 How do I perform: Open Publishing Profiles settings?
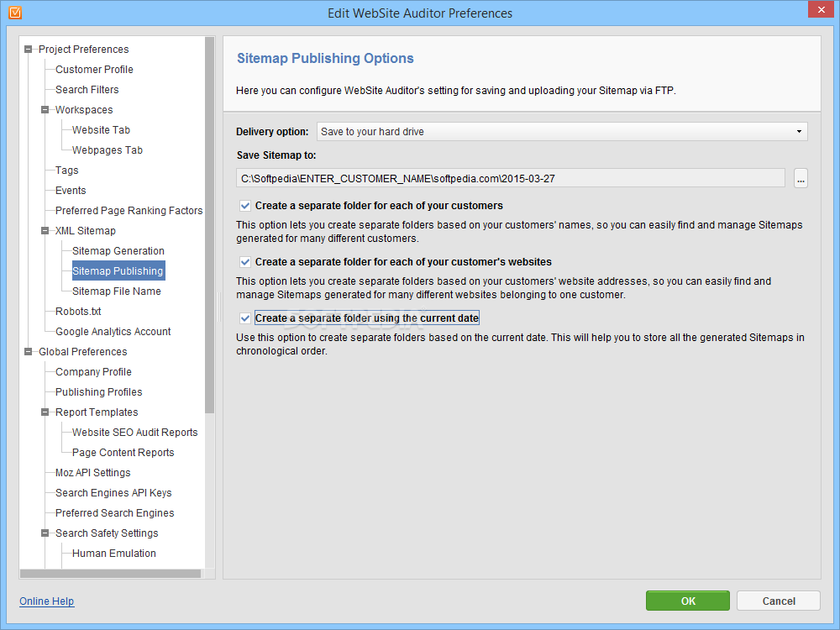point(98,392)
